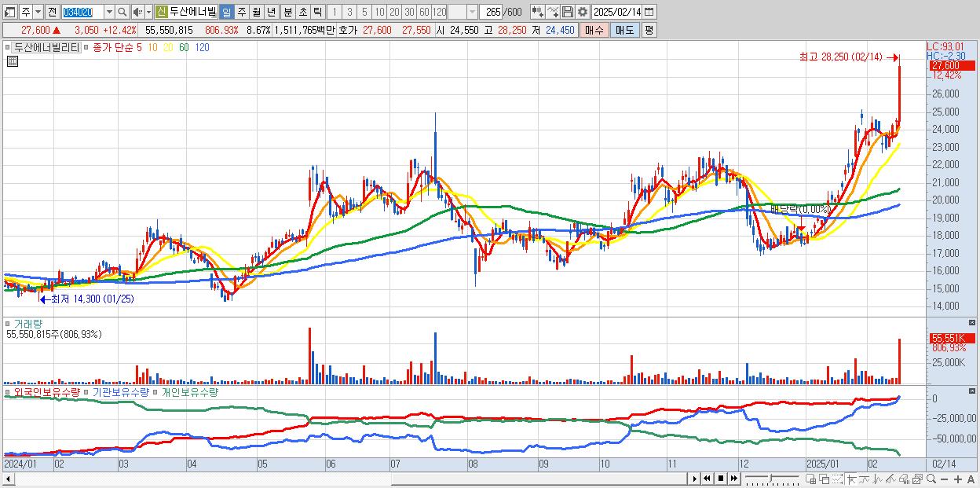
Task: Click the horizontal scrollbar right arrow
Action: click(695, 479)
